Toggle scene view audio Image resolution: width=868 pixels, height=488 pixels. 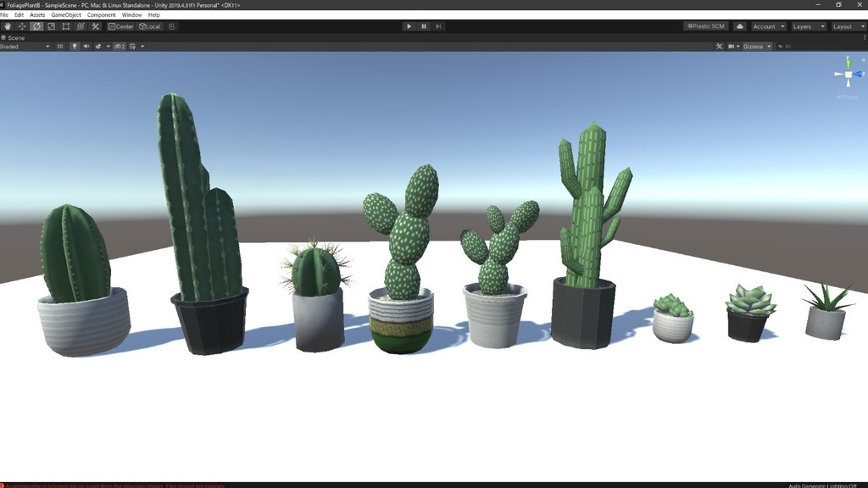[x=87, y=46]
